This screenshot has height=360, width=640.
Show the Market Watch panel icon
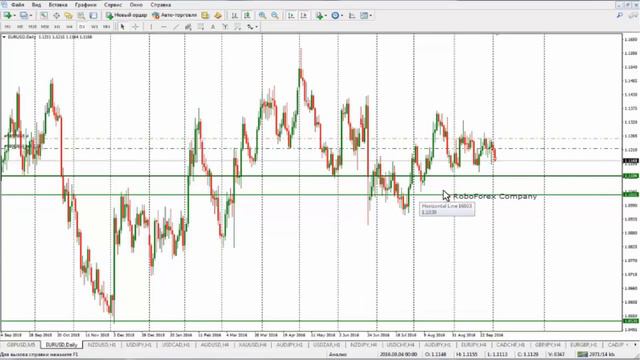[44, 16]
